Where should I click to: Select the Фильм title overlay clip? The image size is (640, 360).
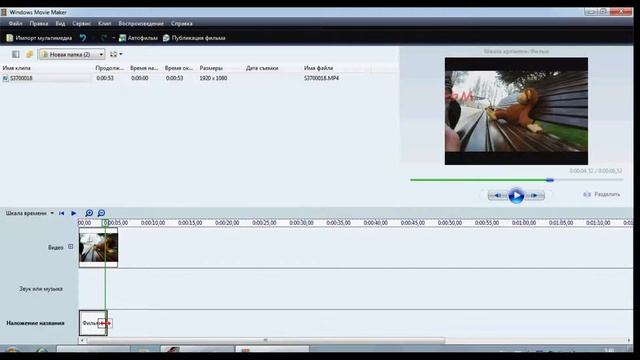click(x=93, y=323)
